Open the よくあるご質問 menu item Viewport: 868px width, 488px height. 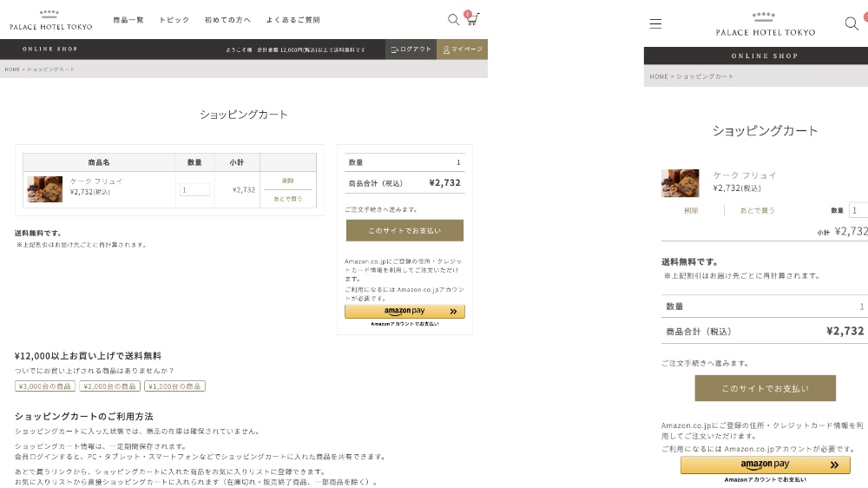coord(293,20)
